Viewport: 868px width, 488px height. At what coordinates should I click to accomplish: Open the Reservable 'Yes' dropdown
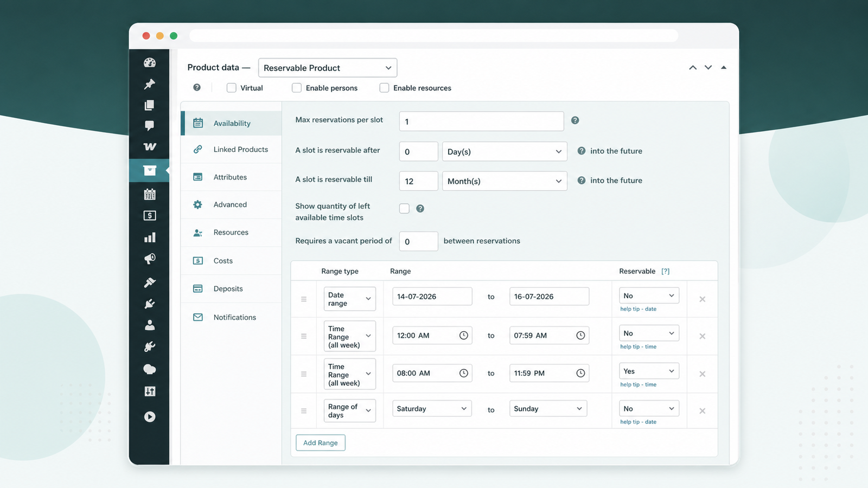[x=649, y=371]
